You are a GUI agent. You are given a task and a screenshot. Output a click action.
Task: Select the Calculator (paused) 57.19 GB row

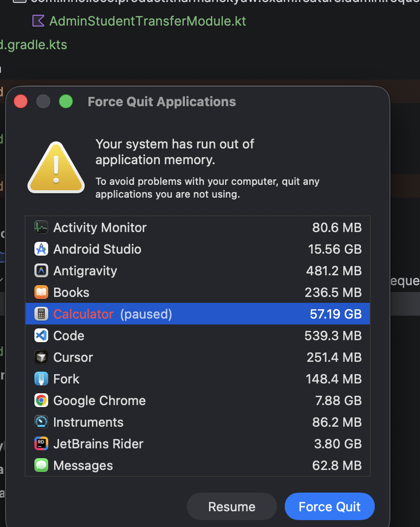coord(198,314)
